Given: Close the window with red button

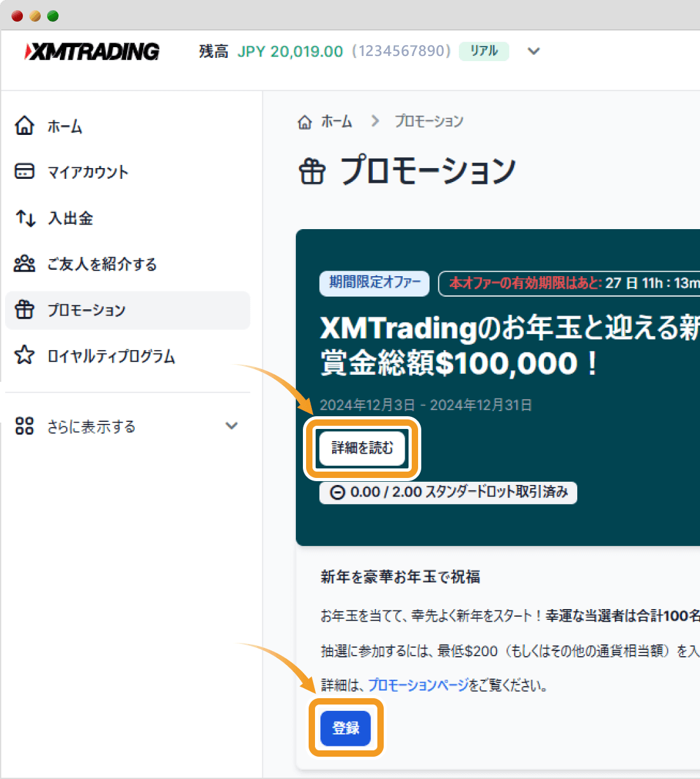Looking at the screenshot, I should tap(17, 16).
